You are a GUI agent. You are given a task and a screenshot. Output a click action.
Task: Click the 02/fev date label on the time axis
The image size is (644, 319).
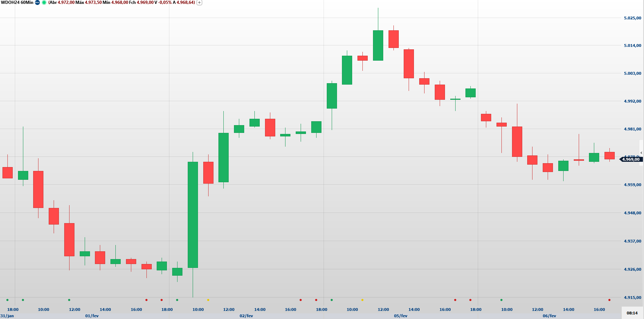point(246,316)
